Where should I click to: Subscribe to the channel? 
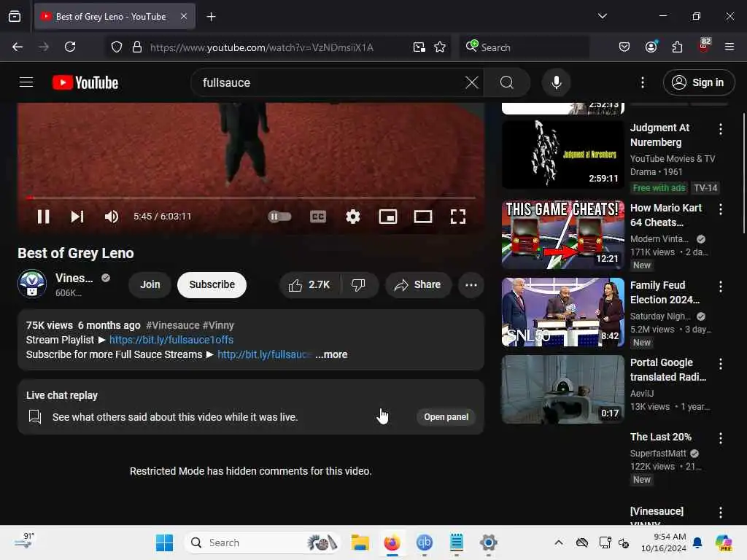coord(212,284)
